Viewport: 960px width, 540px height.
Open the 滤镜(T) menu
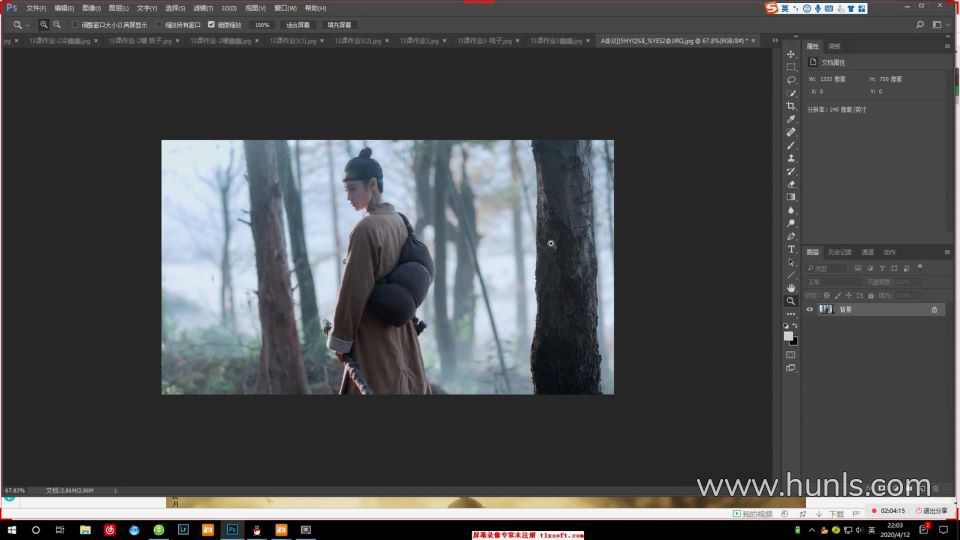pos(203,8)
